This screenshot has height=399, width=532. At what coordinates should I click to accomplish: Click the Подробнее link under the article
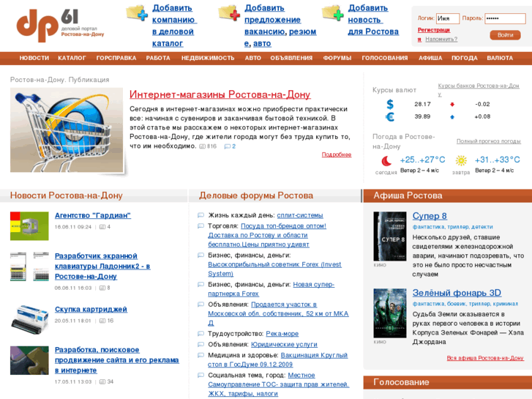[x=336, y=154]
